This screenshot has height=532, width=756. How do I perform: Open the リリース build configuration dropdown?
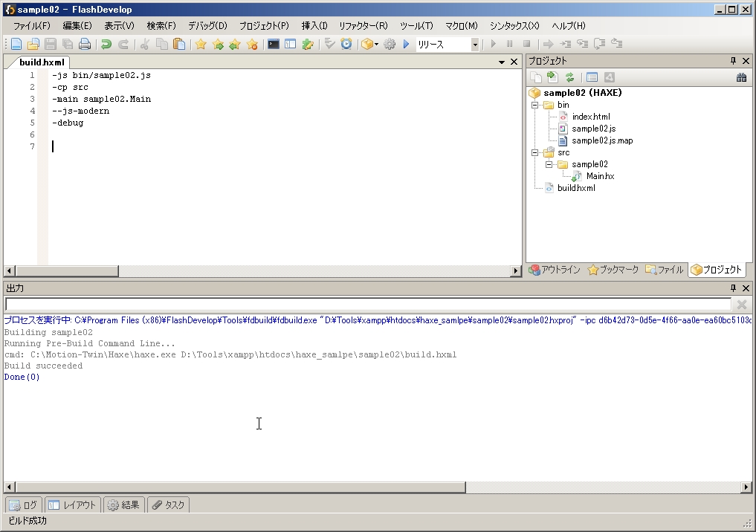(474, 45)
